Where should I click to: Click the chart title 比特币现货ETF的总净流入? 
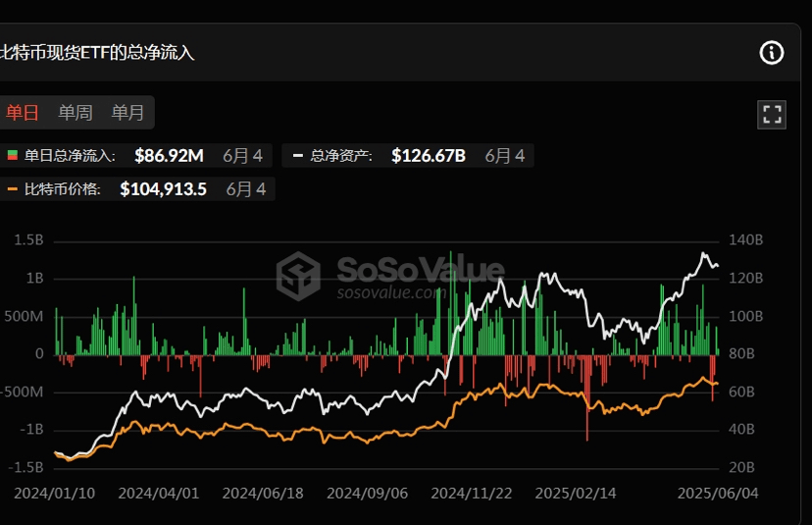[x=97, y=53]
